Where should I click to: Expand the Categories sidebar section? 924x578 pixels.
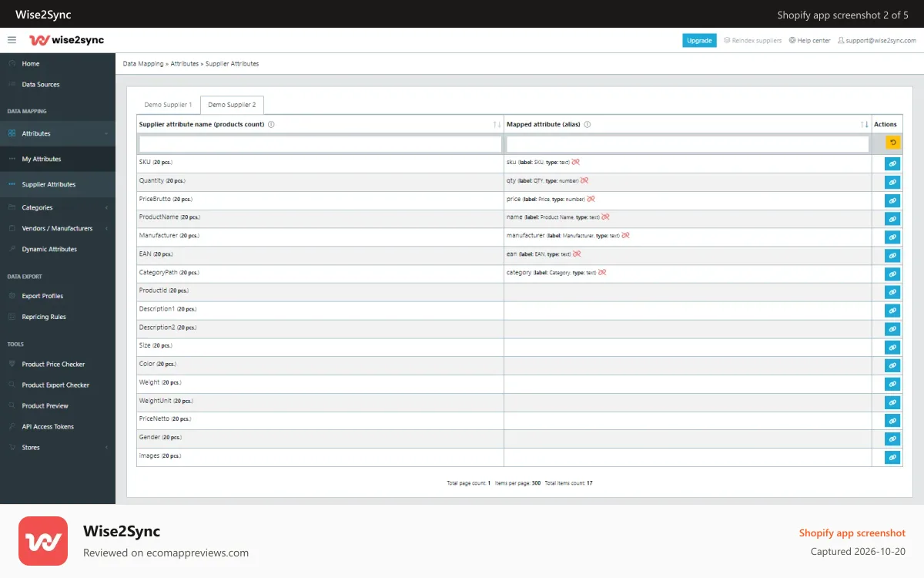(x=58, y=207)
